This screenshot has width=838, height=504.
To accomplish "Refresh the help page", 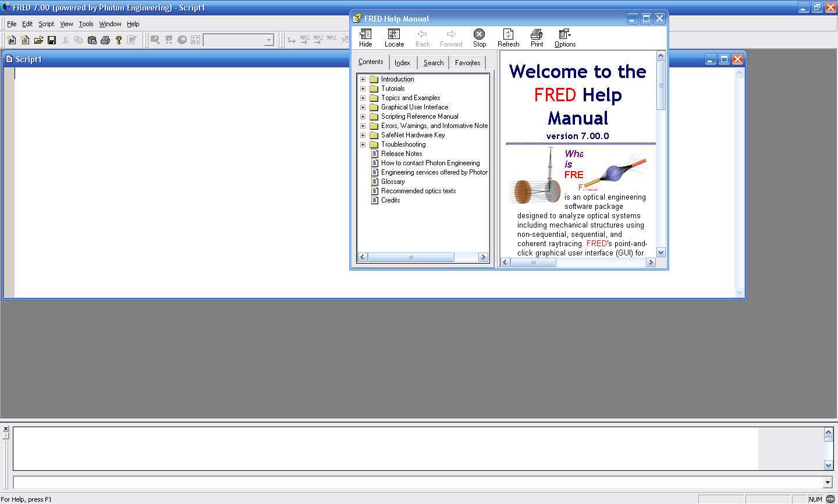I will 508,38.
